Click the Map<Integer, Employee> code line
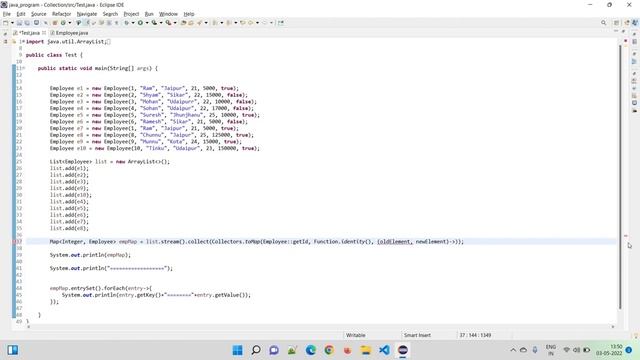This screenshot has height=360, width=640. click(257, 242)
